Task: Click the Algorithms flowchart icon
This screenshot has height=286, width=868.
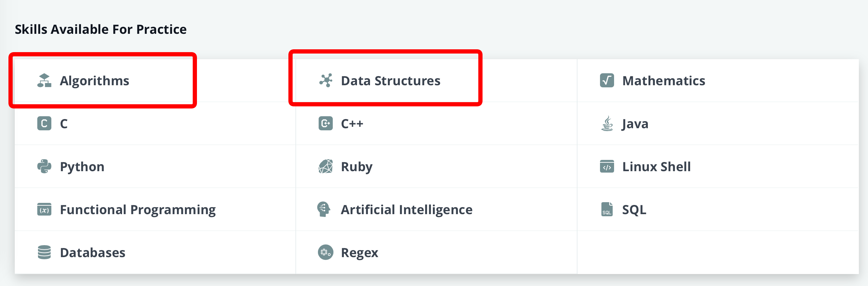Action: click(x=44, y=81)
